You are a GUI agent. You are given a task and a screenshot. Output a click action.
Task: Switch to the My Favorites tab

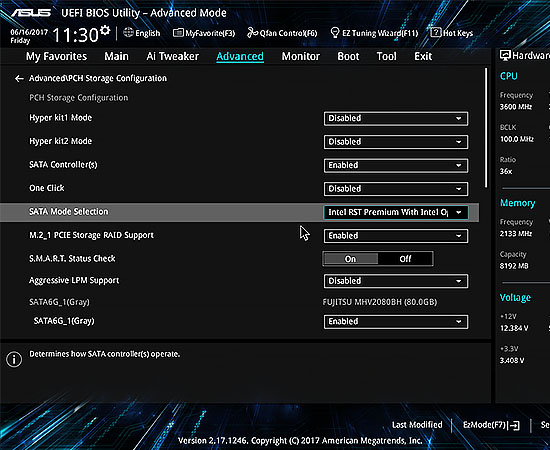click(x=56, y=56)
